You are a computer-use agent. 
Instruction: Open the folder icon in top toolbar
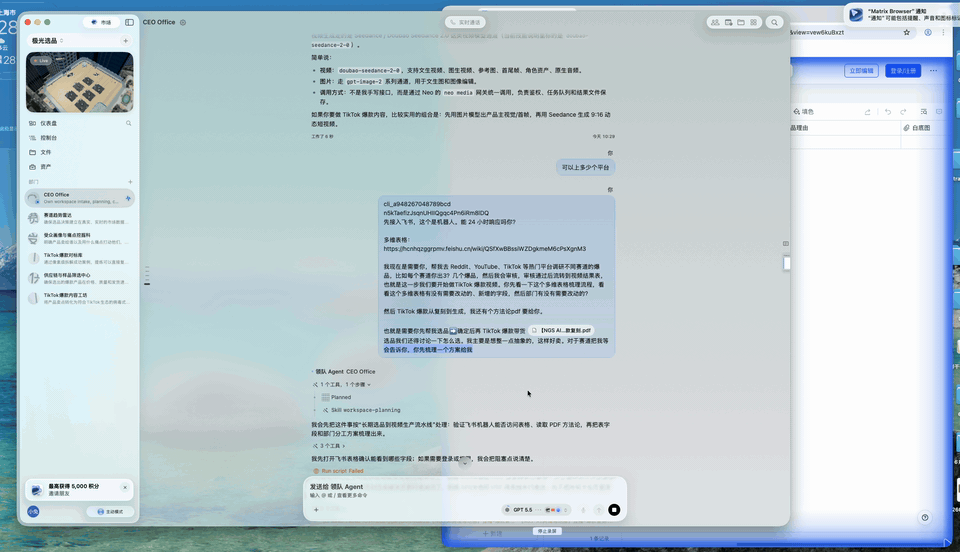[741, 22]
